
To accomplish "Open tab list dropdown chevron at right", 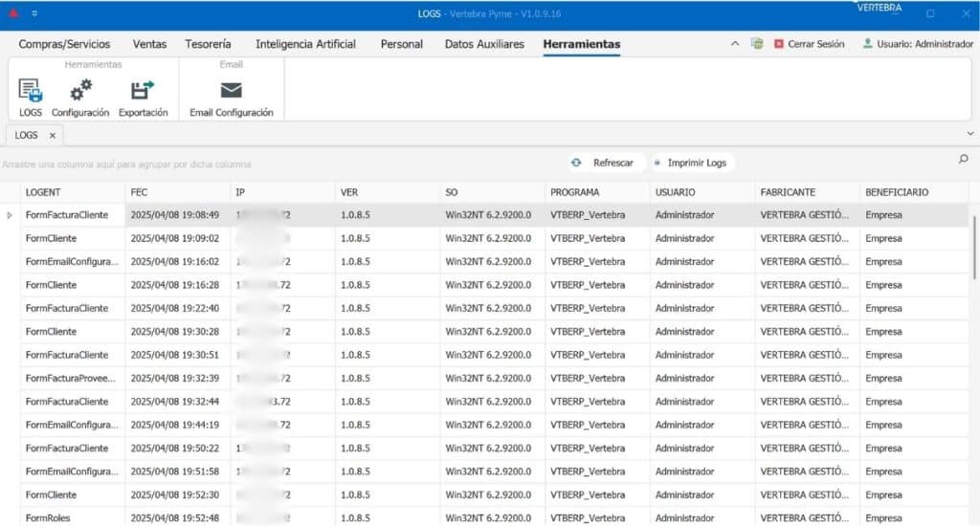I will [970, 134].
